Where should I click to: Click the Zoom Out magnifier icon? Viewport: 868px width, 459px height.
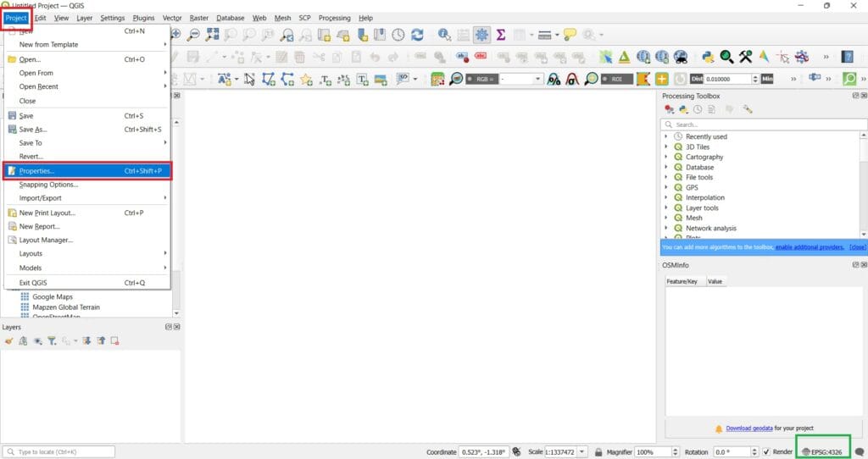tap(193, 35)
